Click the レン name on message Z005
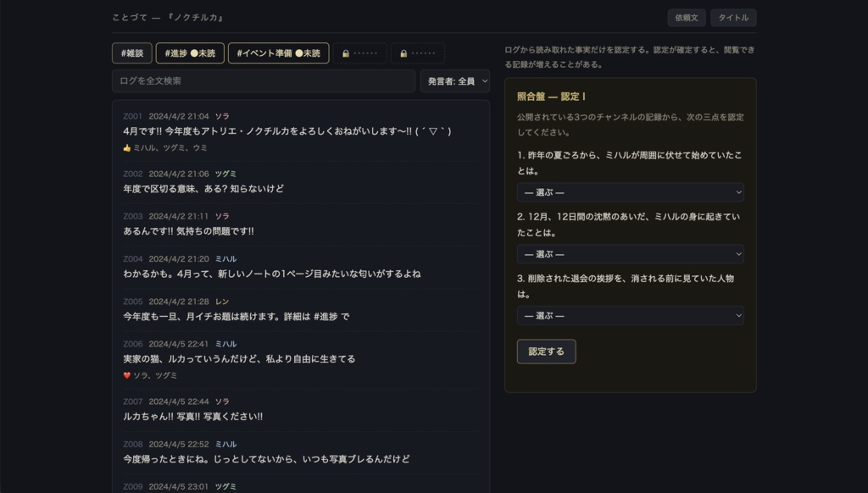 [x=222, y=302]
